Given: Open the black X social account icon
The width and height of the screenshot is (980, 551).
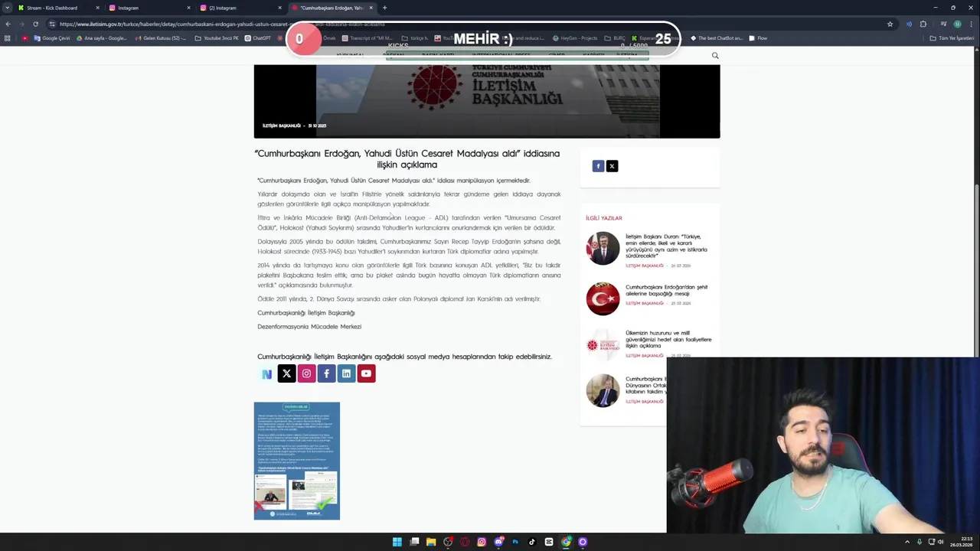Looking at the screenshot, I should [286, 373].
